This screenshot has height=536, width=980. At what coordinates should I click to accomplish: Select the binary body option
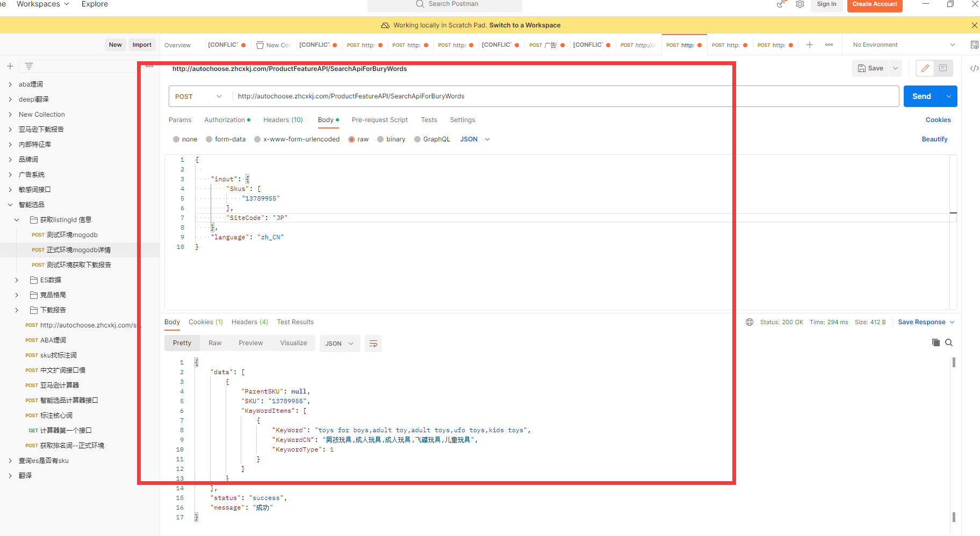(380, 139)
